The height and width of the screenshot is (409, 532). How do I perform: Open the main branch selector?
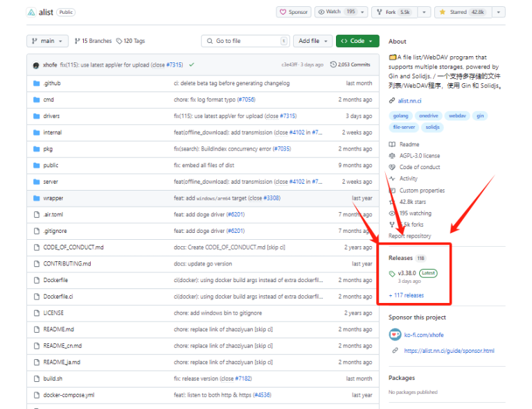tap(48, 41)
